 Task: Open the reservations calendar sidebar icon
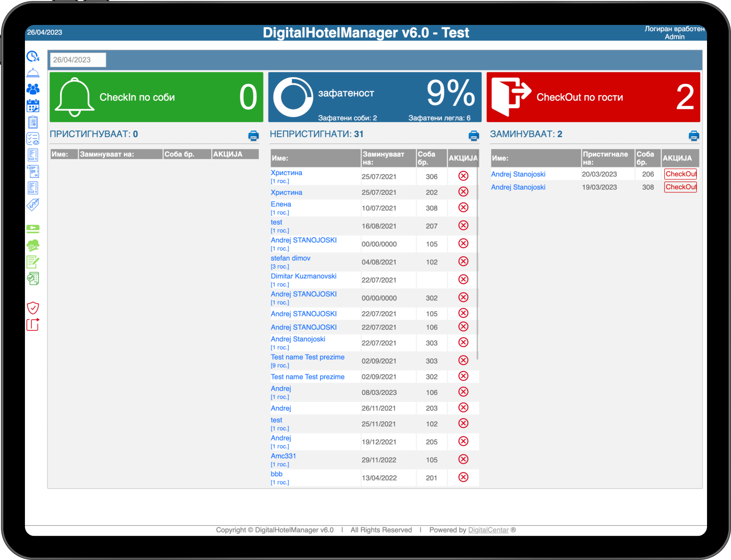(x=33, y=106)
